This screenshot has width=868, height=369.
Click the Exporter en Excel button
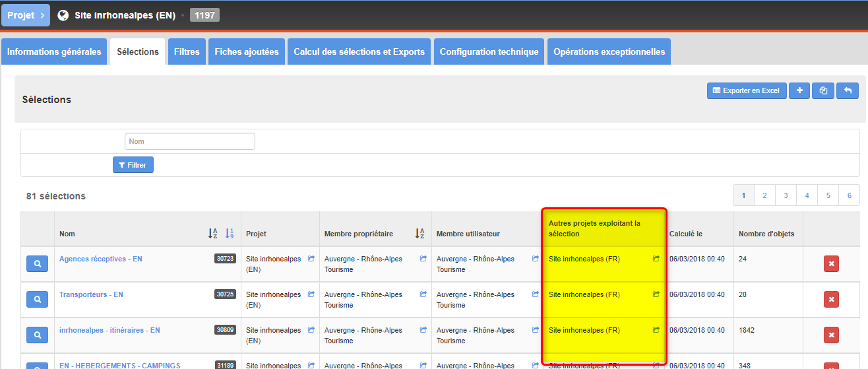click(747, 90)
